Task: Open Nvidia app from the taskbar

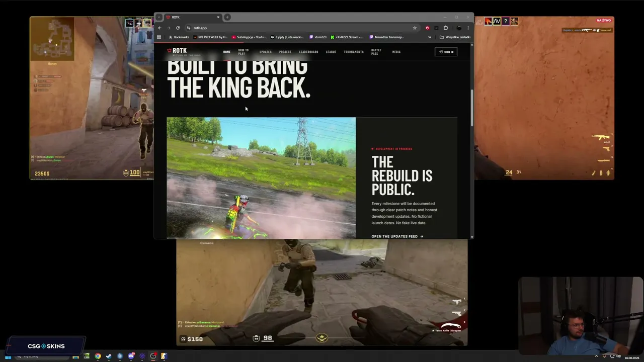Action: (87, 356)
